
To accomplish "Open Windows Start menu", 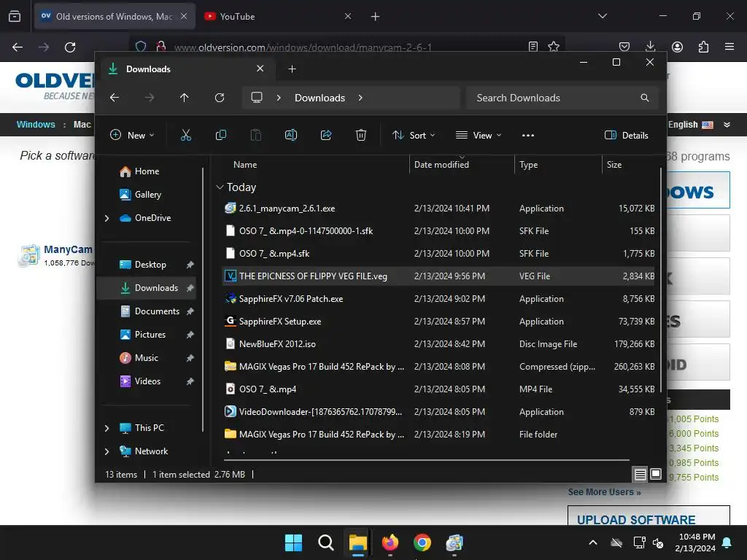I will 293,542.
